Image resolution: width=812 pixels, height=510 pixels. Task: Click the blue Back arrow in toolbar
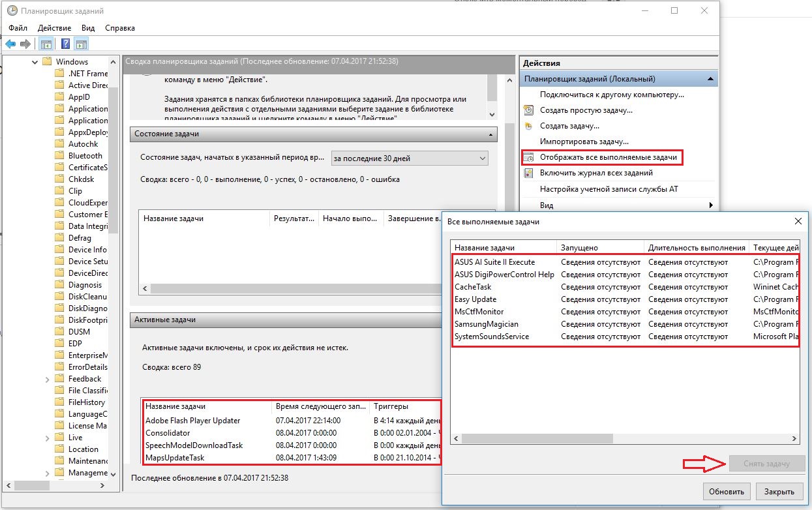click(x=10, y=44)
